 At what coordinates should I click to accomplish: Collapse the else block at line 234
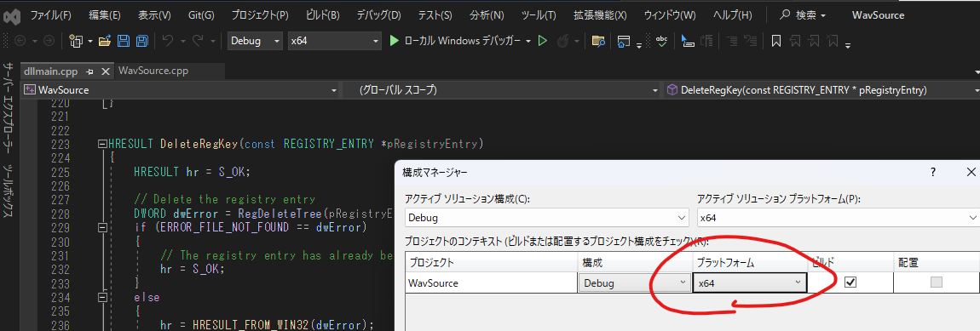(102, 298)
